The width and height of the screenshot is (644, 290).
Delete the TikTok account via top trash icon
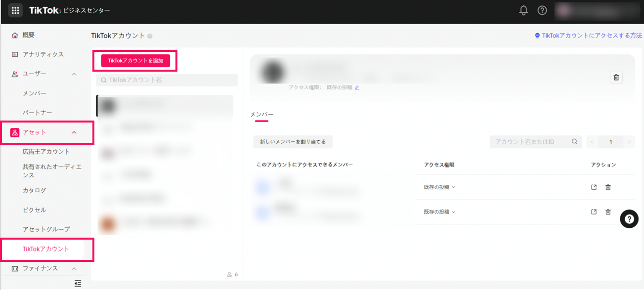(x=616, y=77)
